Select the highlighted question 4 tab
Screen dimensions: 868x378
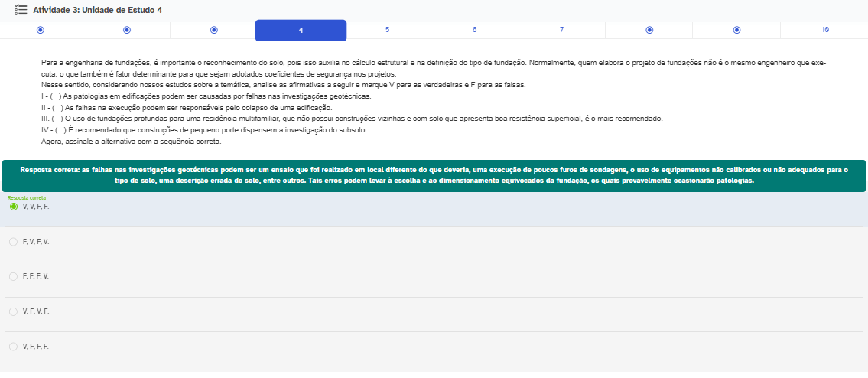coord(301,30)
